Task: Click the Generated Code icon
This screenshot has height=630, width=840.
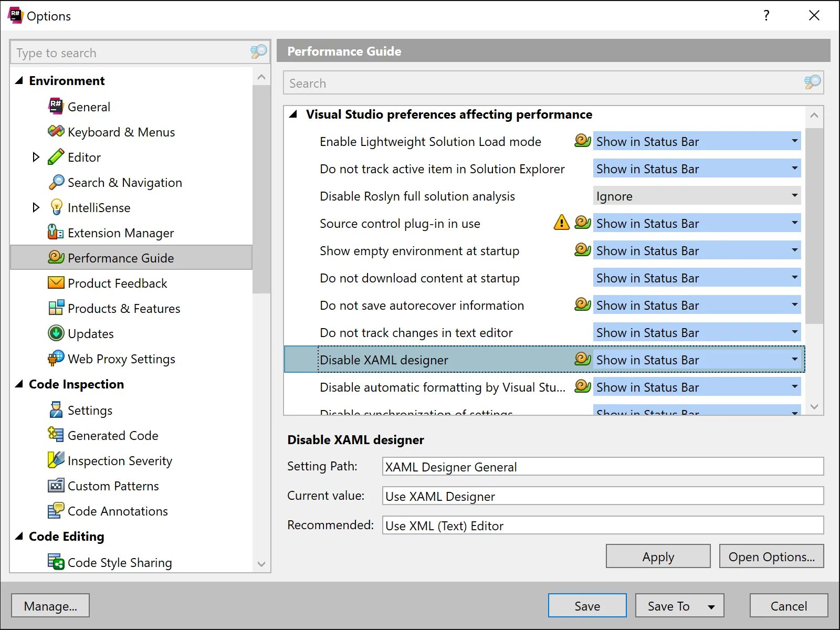Action: 56,435
